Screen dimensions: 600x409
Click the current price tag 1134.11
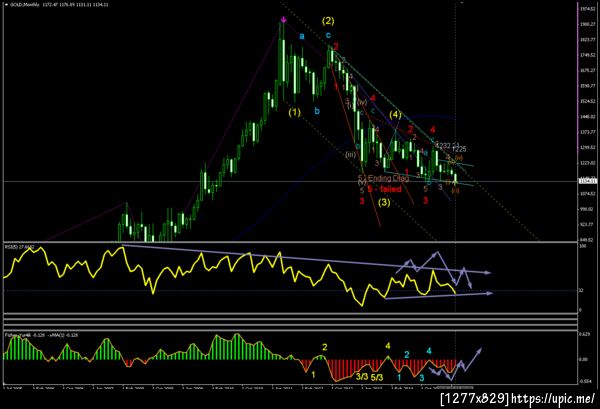[x=587, y=181]
